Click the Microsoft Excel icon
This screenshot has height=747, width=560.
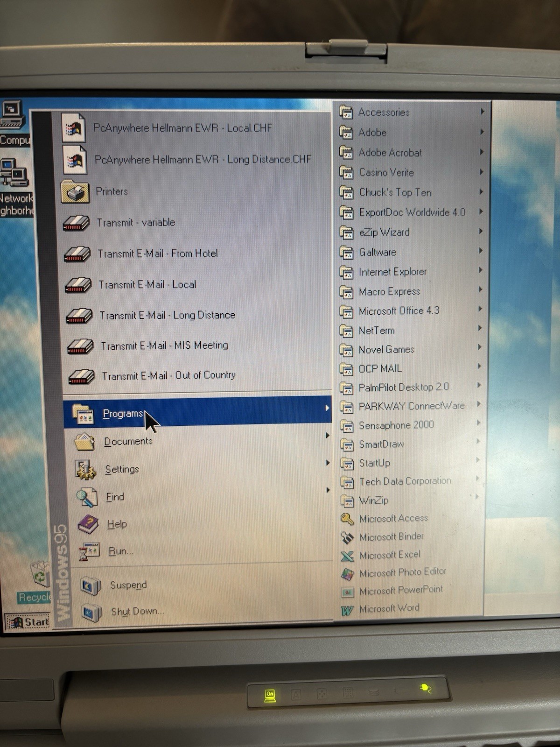(x=347, y=556)
